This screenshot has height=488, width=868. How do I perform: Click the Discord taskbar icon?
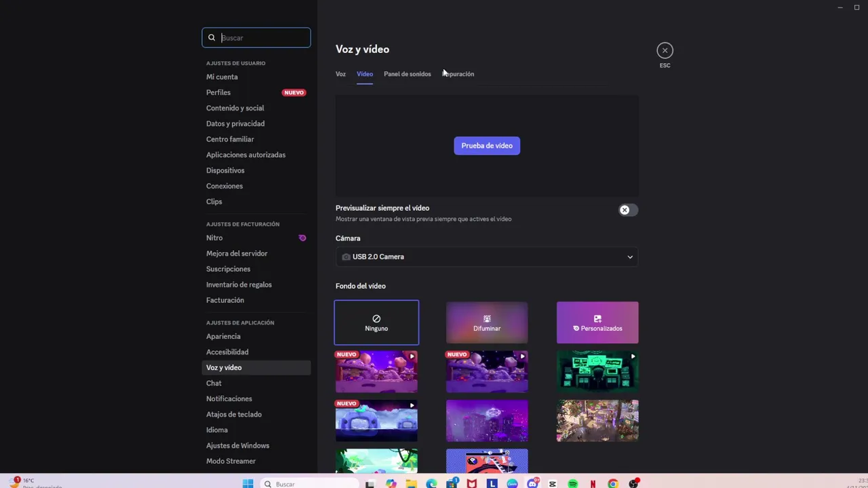tap(532, 483)
